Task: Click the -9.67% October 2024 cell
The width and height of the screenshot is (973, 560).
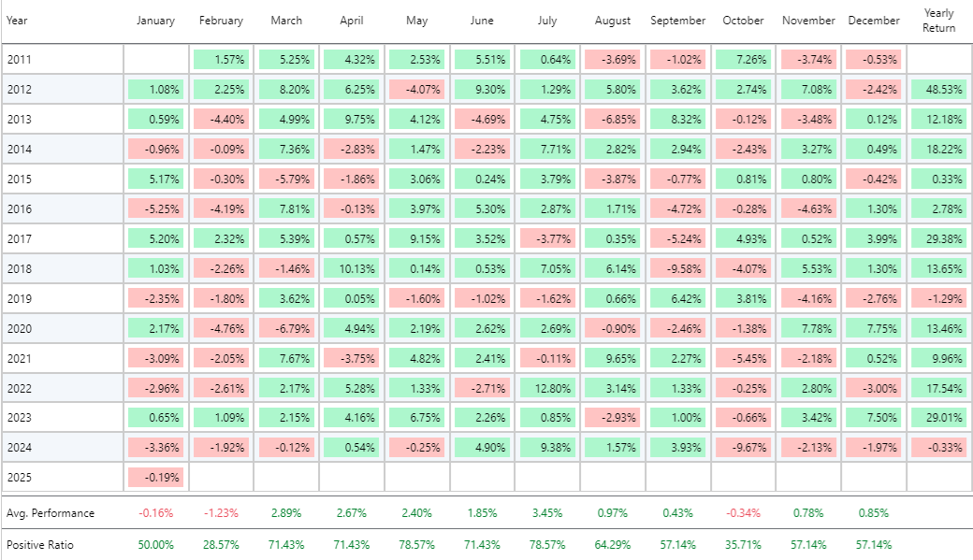Action: pyautogui.click(x=744, y=447)
